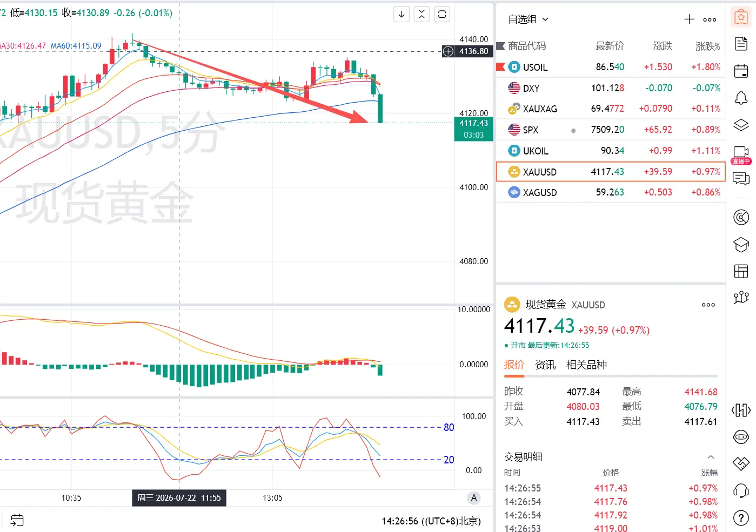Open the robot assistant icon
756x532 pixels.
point(741,436)
